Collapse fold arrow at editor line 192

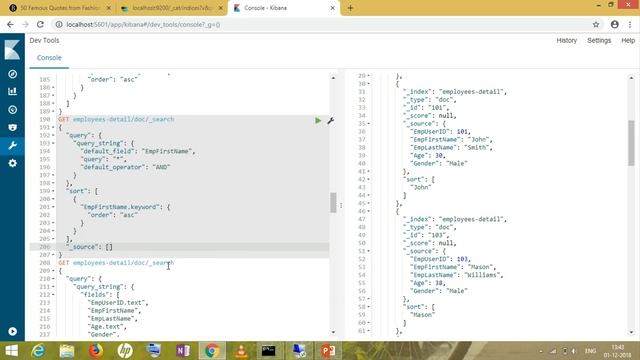(x=53, y=135)
